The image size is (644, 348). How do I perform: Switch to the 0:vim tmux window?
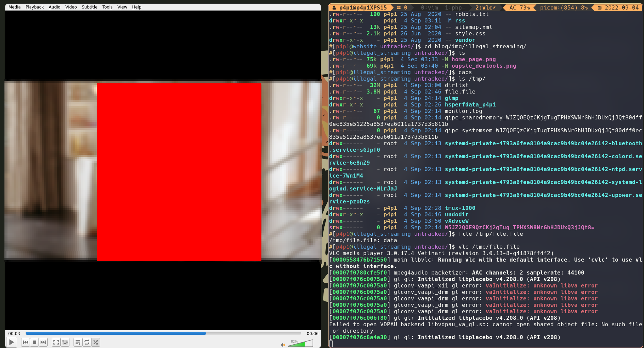429,7
